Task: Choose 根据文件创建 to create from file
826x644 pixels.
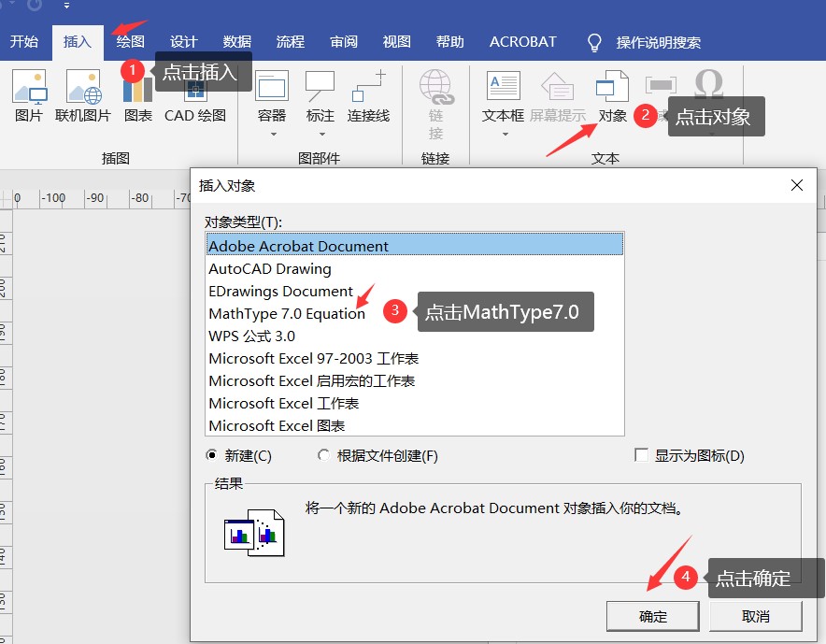Action: pos(323,455)
